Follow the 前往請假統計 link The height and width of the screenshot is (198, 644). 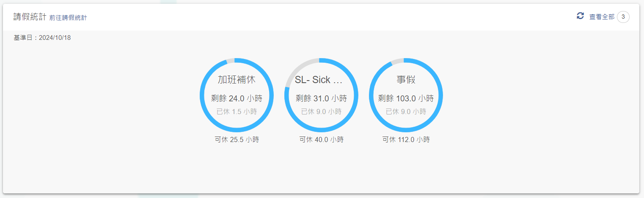pyautogui.click(x=68, y=18)
